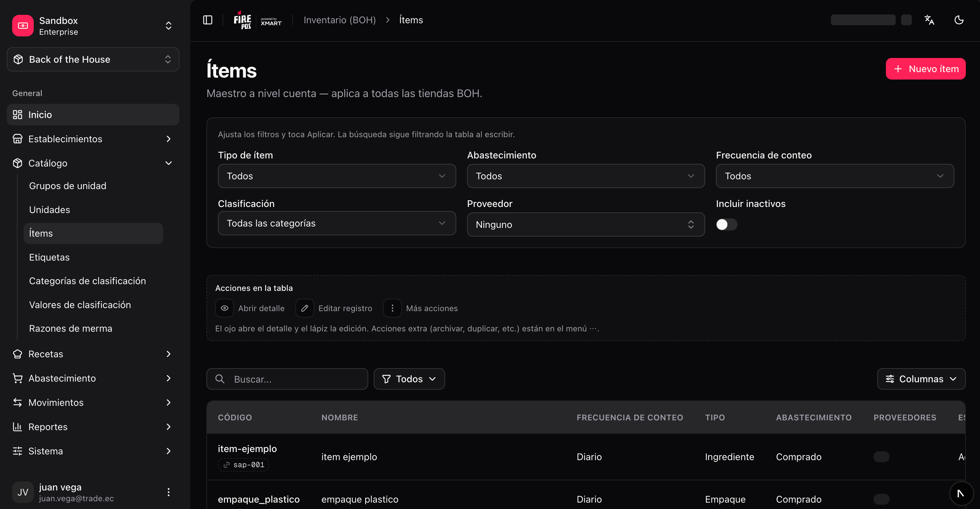Click Ítems breadcrumb
This screenshot has height=509, width=980.
(x=411, y=20)
